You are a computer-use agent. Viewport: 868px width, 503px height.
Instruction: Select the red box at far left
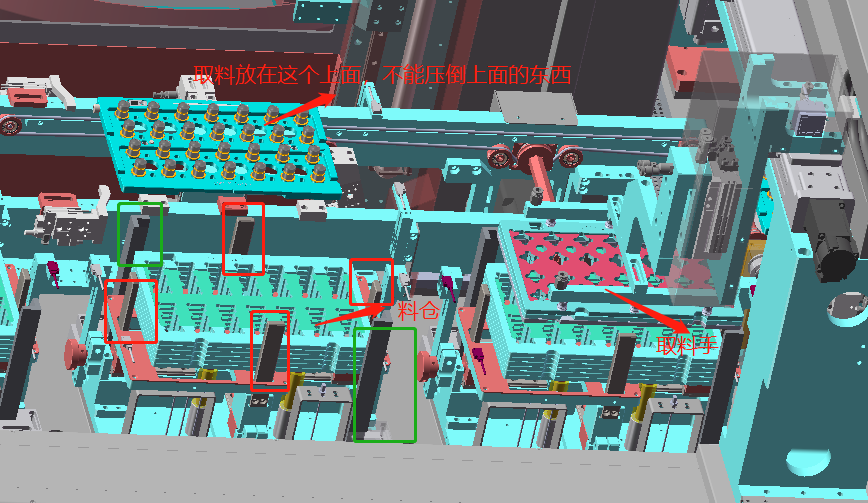pos(130,311)
